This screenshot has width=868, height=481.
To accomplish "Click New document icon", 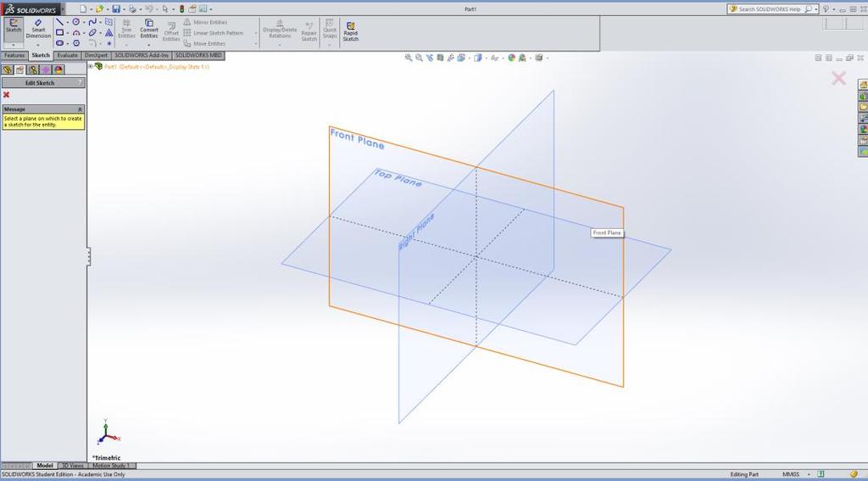I will 83,8.
